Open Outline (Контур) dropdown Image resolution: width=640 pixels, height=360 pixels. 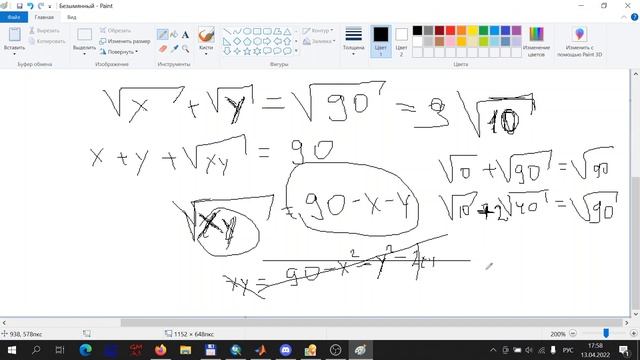pyautogui.click(x=318, y=31)
